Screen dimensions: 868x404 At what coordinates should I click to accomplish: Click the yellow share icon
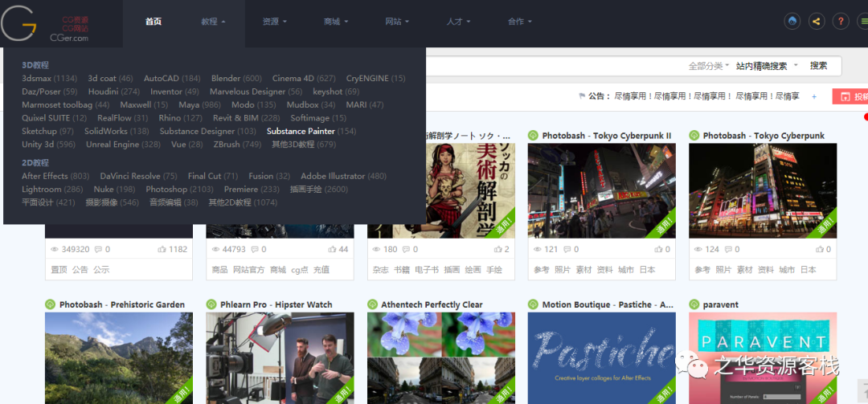[817, 22]
